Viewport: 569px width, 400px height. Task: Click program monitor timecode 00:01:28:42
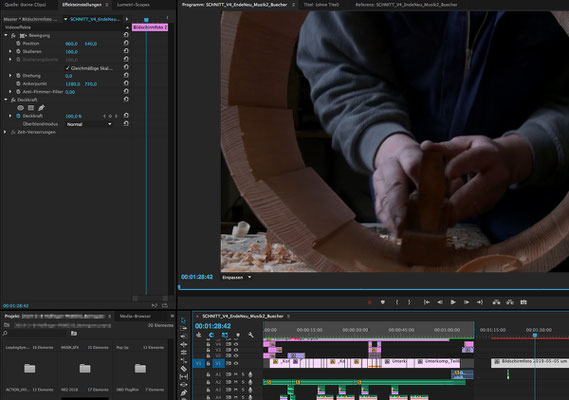click(x=197, y=277)
